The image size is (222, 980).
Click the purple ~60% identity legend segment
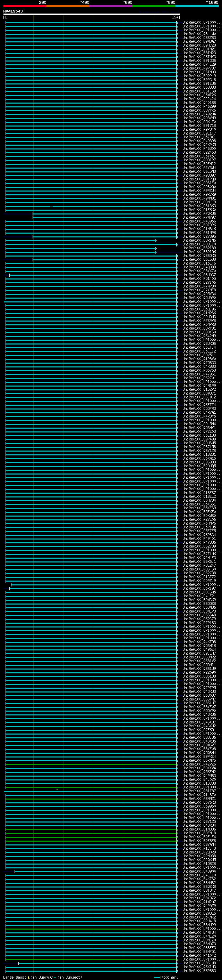pos(111,6)
